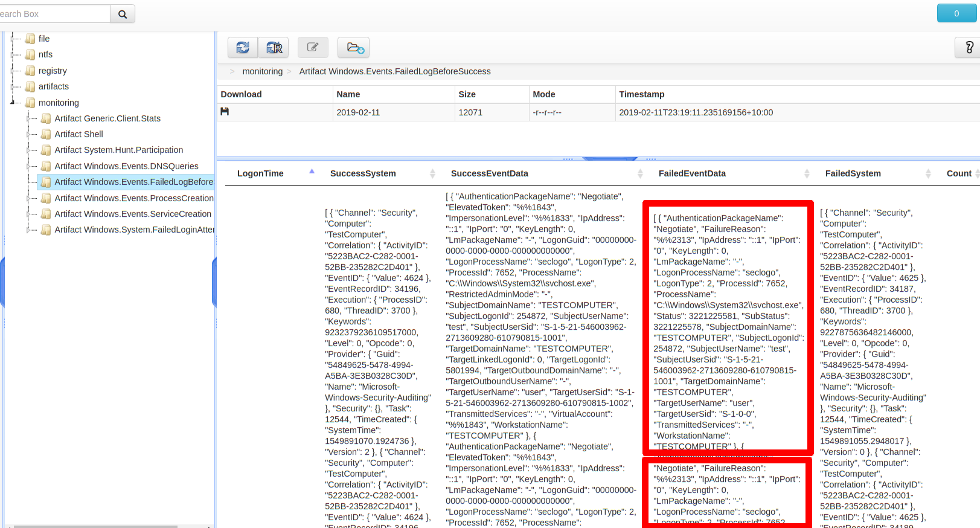
Task: Click the edit pencil toolbar button
Action: 313,47
